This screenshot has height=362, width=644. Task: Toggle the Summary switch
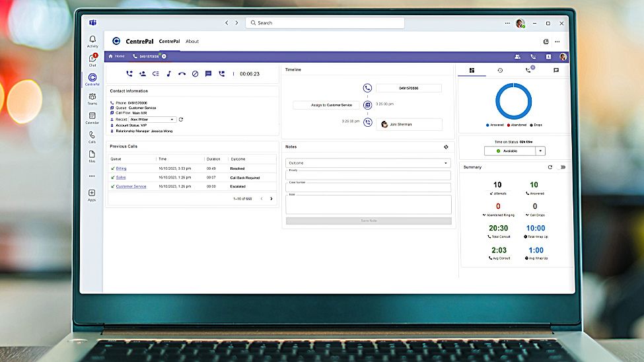click(x=563, y=167)
